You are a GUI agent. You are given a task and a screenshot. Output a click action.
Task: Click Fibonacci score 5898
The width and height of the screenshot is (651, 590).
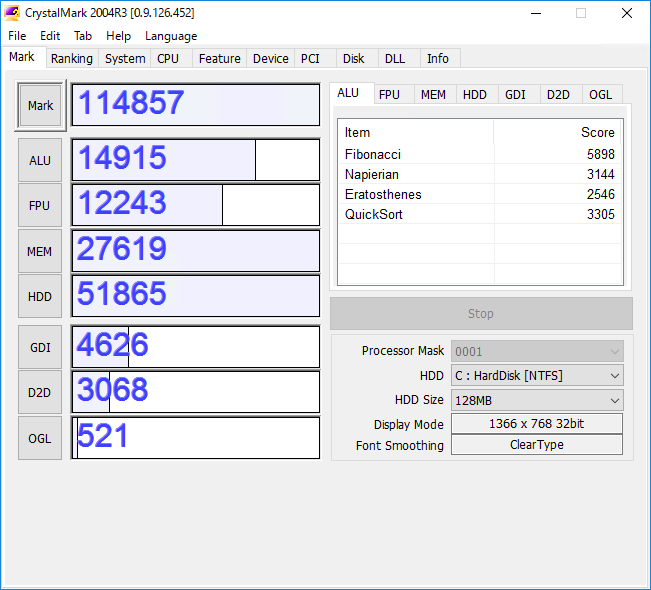[600, 154]
